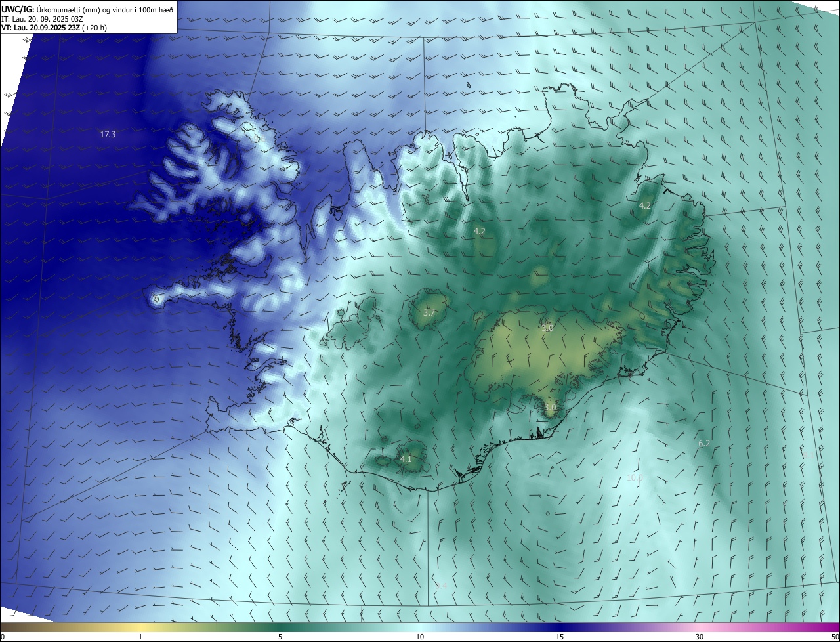Click the 3.0 value at Vatnajökull's southern tip
840x642 pixels.
(x=550, y=407)
